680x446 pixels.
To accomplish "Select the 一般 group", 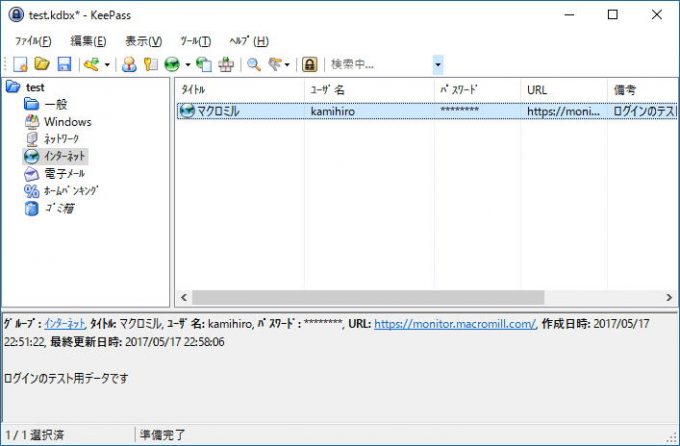I will [56, 105].
